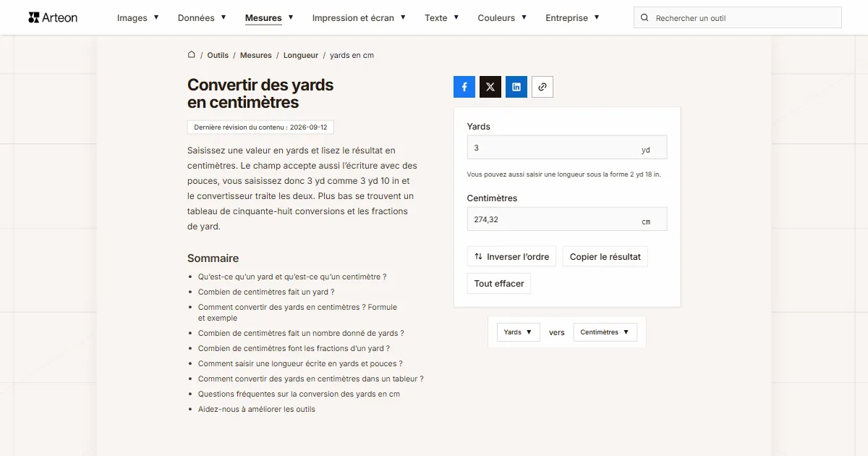Share the page on LinkedIn
Viewport: 868px width, 456px height.
pos(516,87)
